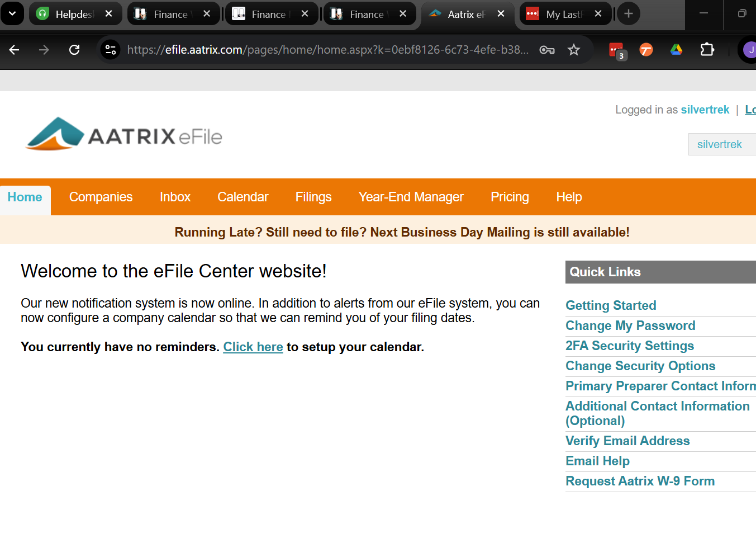
Task: Open Primary Preparer Contact Information link
Action: [x=660, y=386]
